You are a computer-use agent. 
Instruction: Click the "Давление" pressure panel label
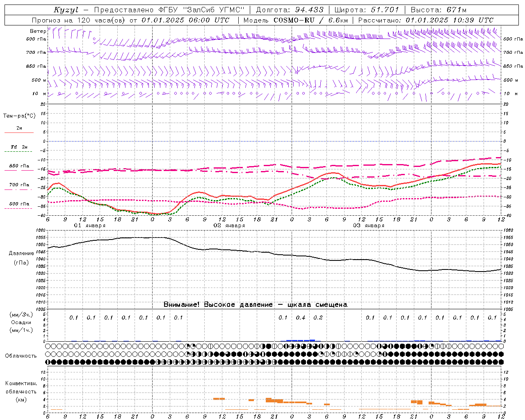(21, 253)
